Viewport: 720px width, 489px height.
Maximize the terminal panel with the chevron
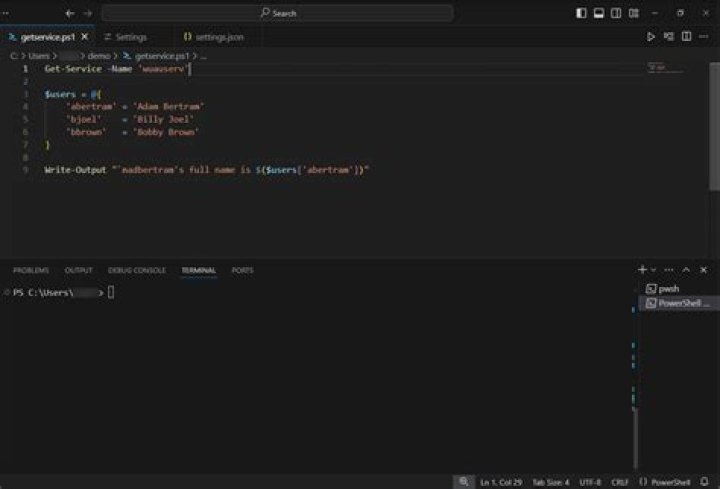click(686, 270)
